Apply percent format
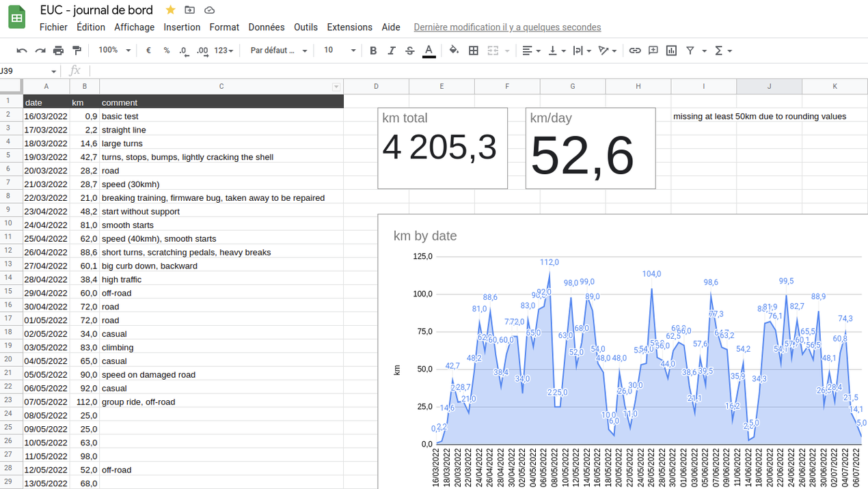 click(x=167, y=51)
